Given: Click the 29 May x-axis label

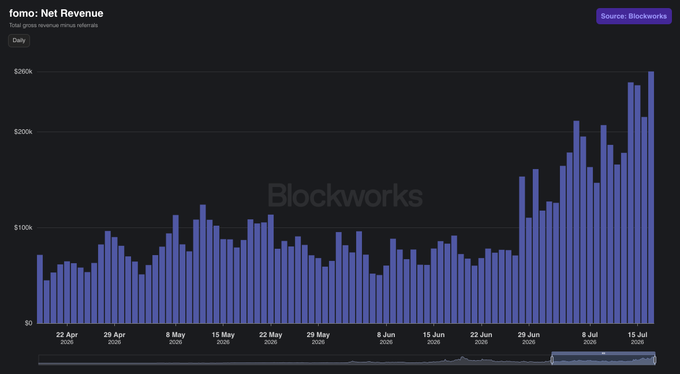Looking at the screenshot, I should [318, 338].
